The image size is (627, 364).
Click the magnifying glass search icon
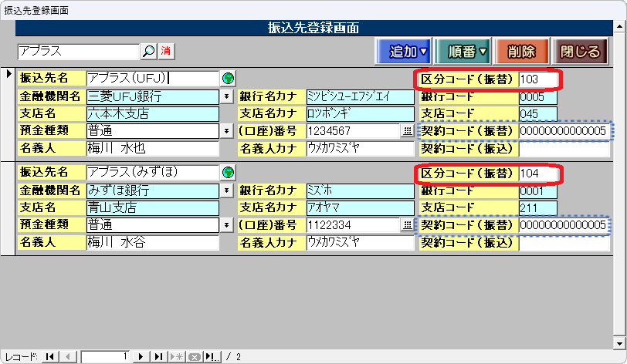pyautogui.click(x=148, y=51)
